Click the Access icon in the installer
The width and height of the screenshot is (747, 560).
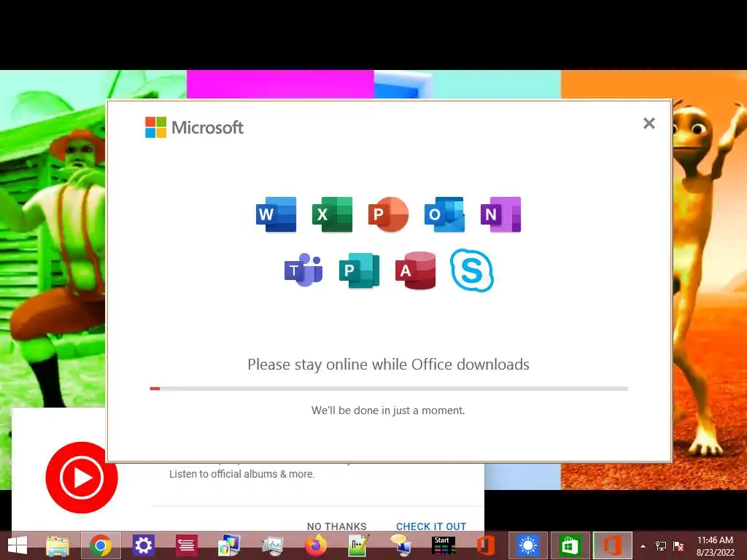(415, 271)
